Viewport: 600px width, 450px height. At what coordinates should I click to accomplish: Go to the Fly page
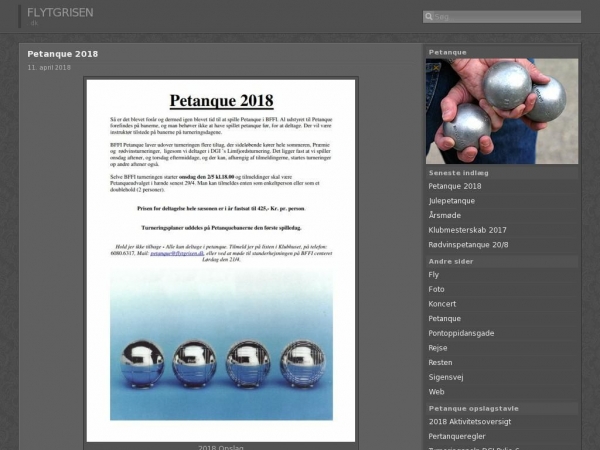pos(434,275)
